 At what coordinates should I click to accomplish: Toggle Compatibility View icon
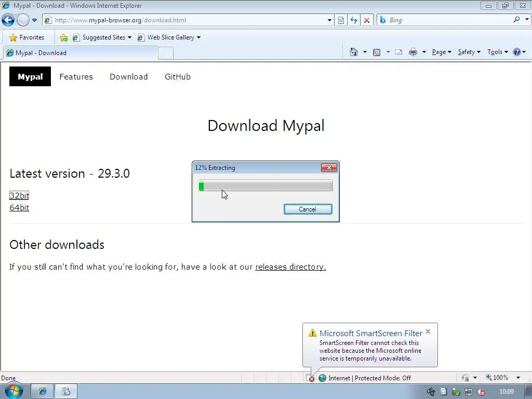[x=341, y=20]
